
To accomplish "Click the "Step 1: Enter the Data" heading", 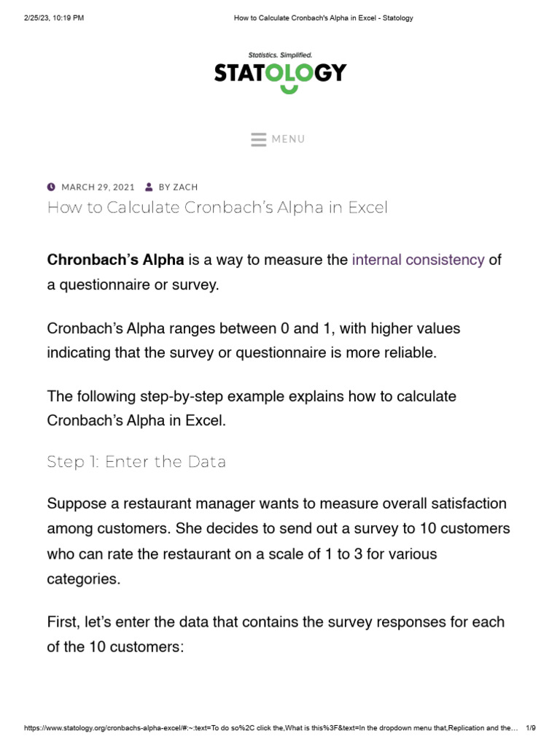I will click(136, 462).
